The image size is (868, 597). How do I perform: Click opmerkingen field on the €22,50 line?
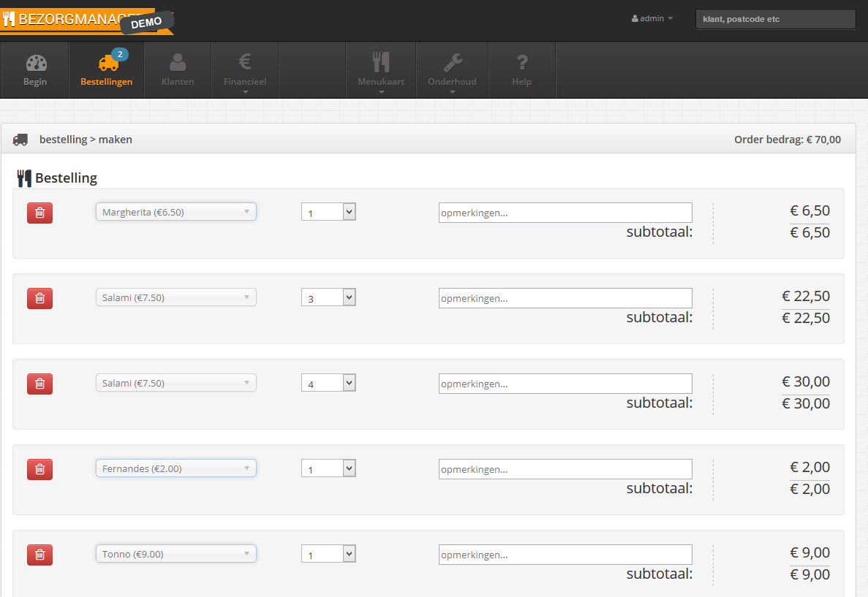pos(565,298)
